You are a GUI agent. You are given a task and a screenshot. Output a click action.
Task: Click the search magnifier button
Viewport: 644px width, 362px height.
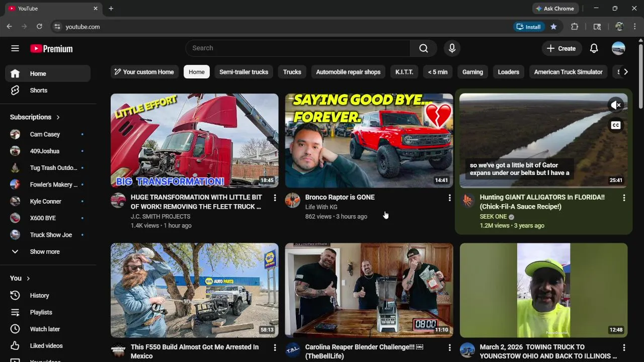pyautogui.click(x=424, y=48)
